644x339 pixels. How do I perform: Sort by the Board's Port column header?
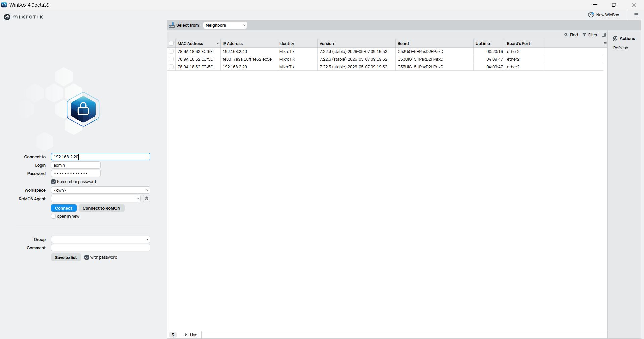524,43
